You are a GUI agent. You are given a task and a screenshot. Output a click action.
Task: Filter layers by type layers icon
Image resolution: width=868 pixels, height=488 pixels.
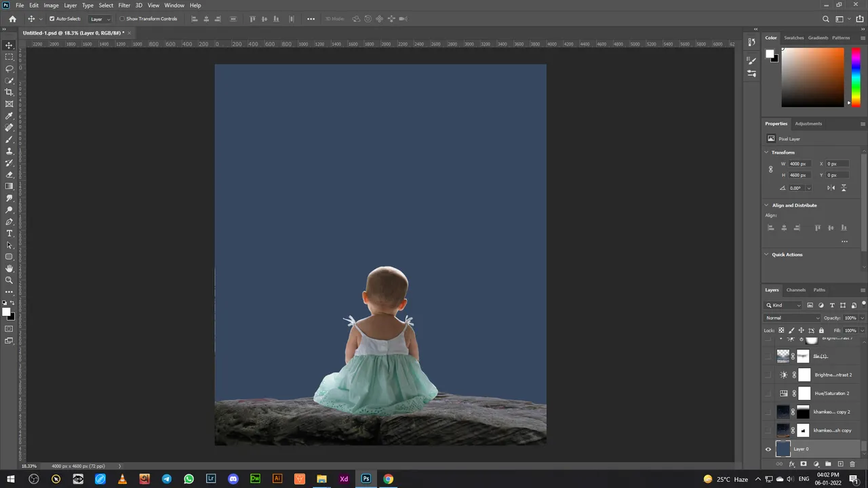[x=832, y=305]
